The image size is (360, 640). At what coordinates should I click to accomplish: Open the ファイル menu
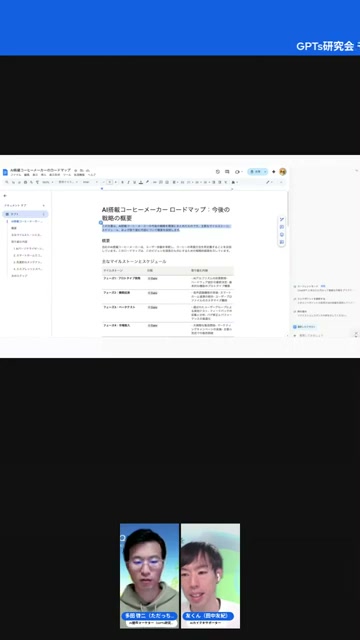point(16,175)
